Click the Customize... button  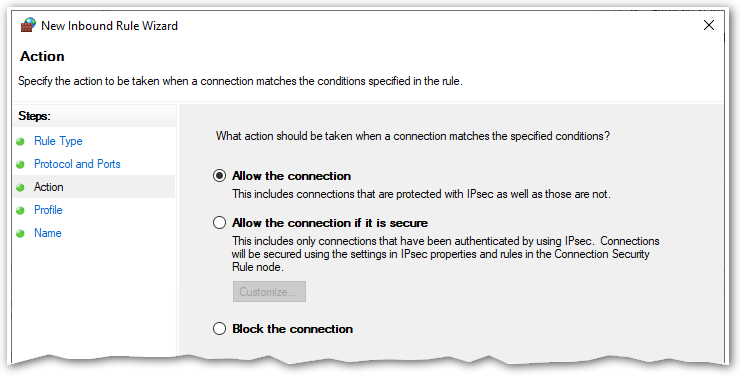point(269,292)
